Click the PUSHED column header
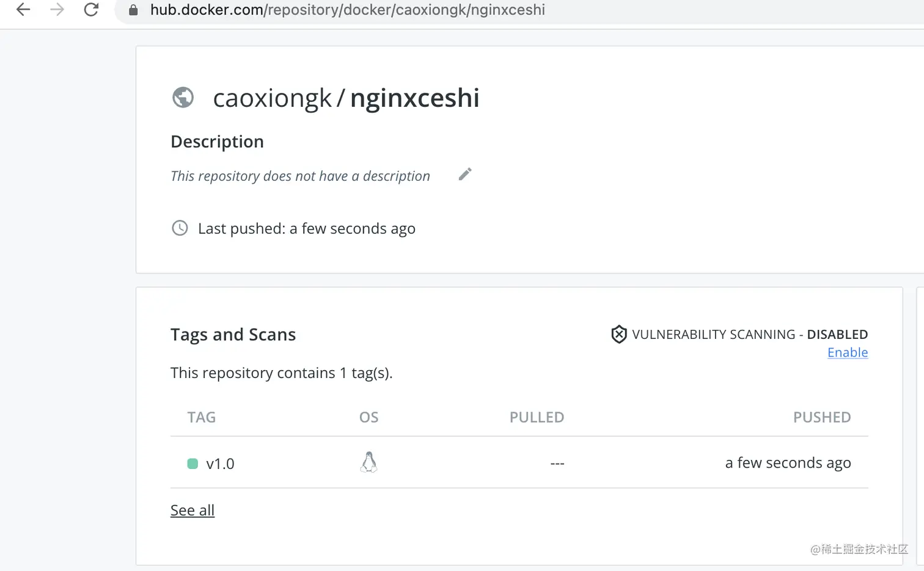This screenshot has height=571, width=924. pos(821,417)
